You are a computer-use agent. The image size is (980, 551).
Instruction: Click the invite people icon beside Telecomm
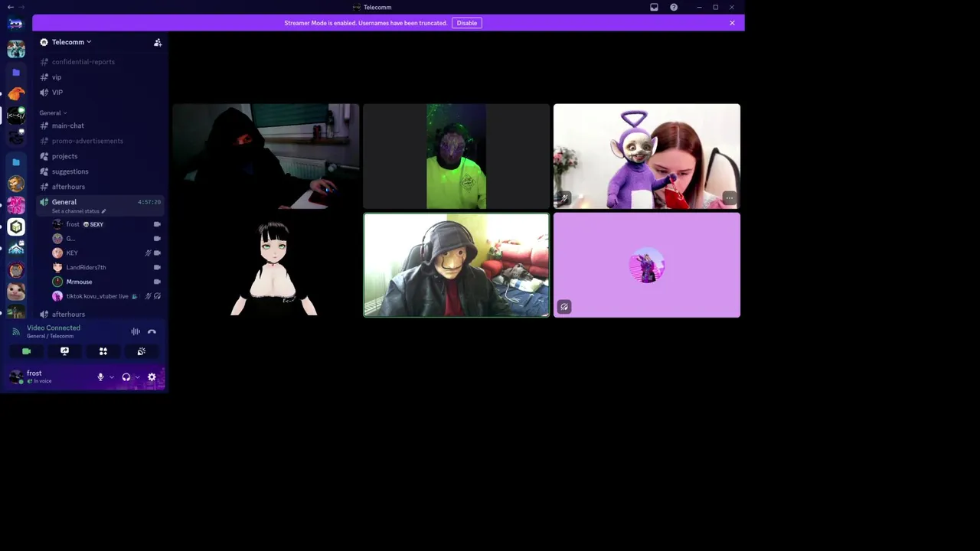(x=158, y=42)
